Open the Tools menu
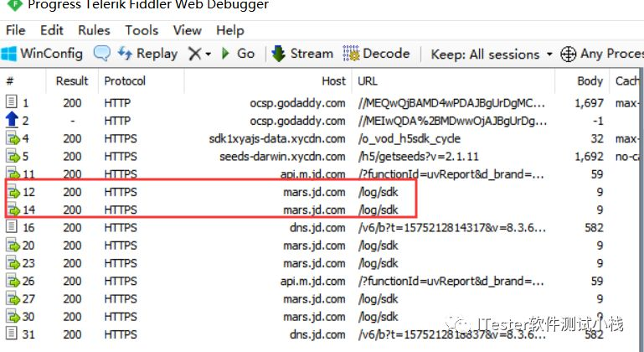The image size is (644, 352). pyautogui.click(x=142, y=30)
